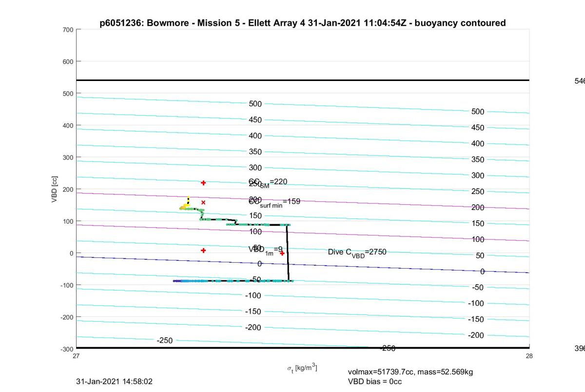Click the x-axis label σt [kg/m³]
This screenshot has width=585, height=392.
point(302,368)
